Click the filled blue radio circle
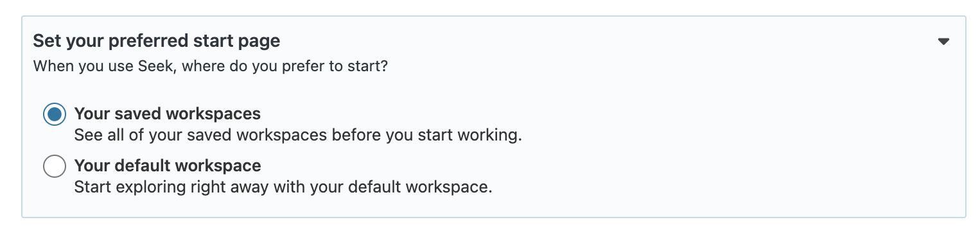This screenshot has height=231, width=980. point(55,115)
